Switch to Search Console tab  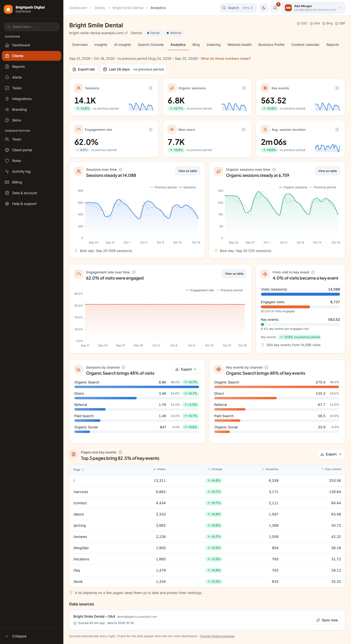click(151, 45)
